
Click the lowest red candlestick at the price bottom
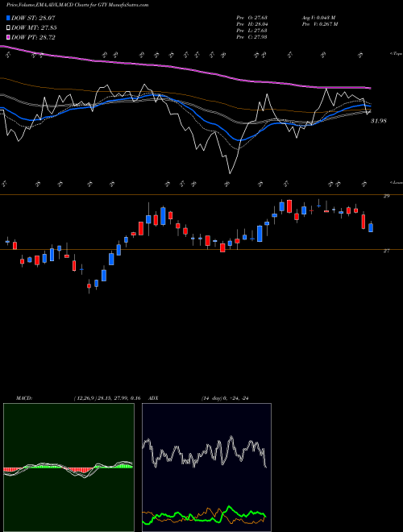[89, 286]
